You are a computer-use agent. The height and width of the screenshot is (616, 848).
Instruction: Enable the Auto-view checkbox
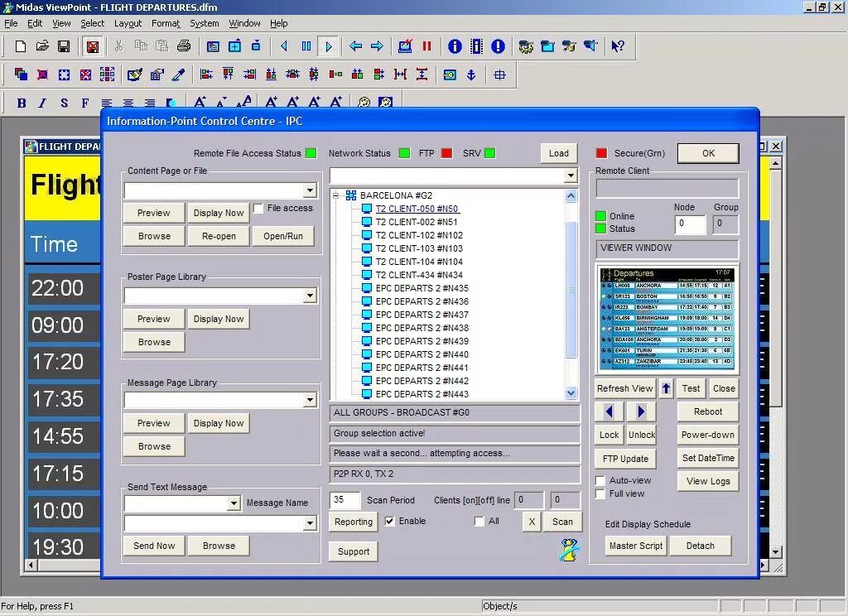pos(600,480)
